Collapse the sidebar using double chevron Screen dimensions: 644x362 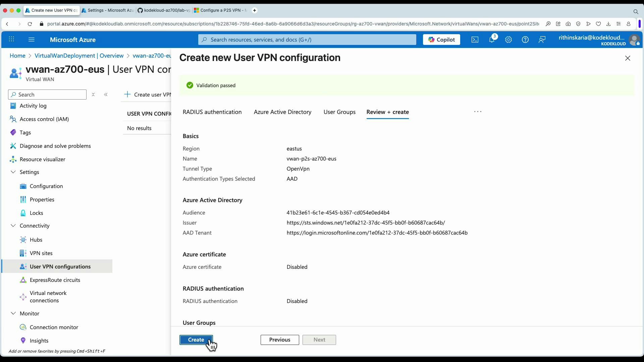coord(106,95)
